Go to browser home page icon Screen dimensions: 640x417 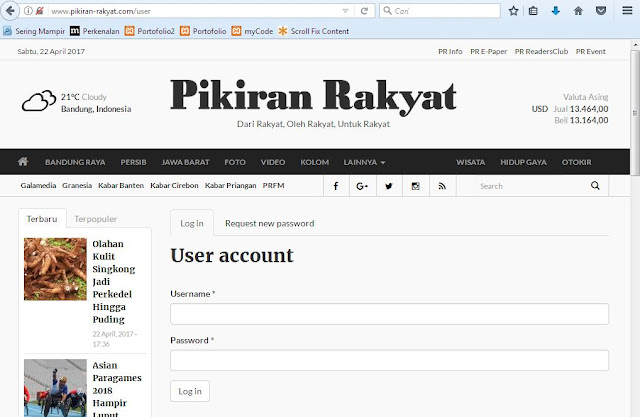click(x=578, y=11)
